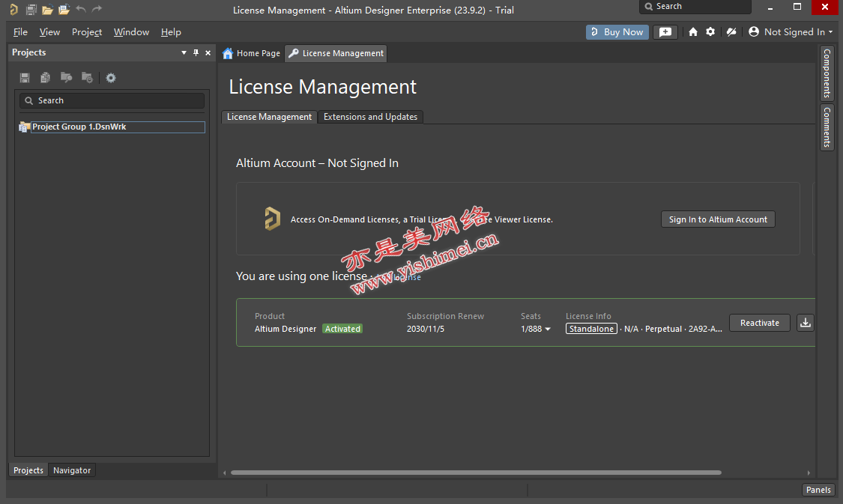Open the Project menu
Screen dimensions: 843x504
tap(87, 32)
